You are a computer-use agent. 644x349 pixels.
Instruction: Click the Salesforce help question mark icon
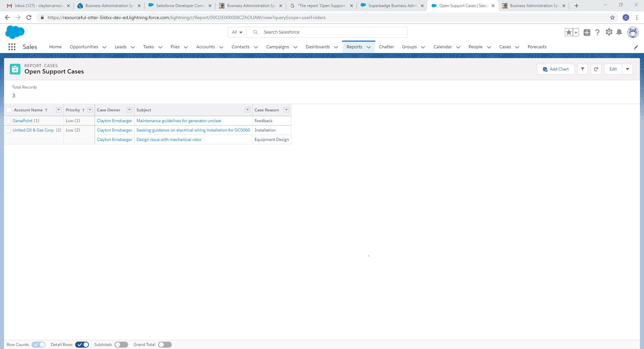pyautogui.click(x=597, y=32)
